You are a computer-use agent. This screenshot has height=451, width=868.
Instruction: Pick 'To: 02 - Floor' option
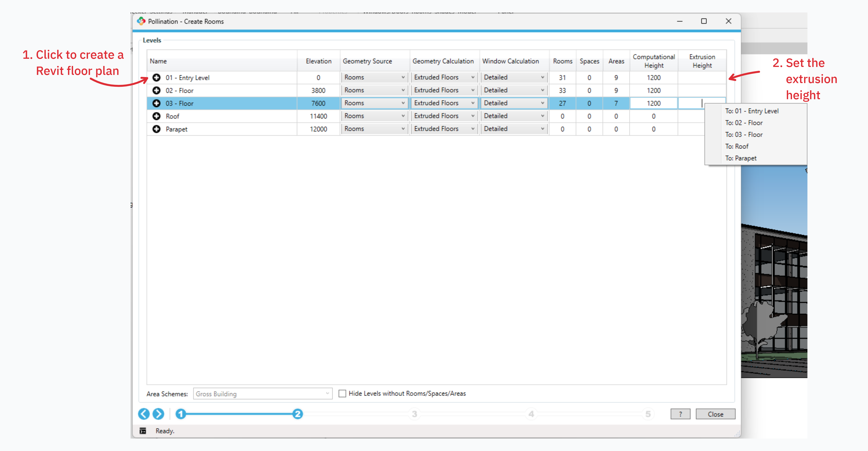[x=744, y=123]
